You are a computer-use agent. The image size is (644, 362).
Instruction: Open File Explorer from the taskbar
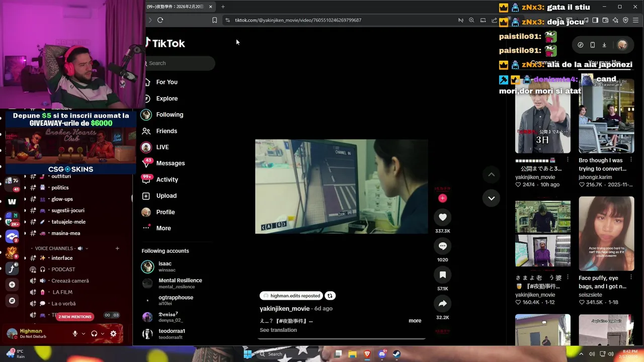353,354
